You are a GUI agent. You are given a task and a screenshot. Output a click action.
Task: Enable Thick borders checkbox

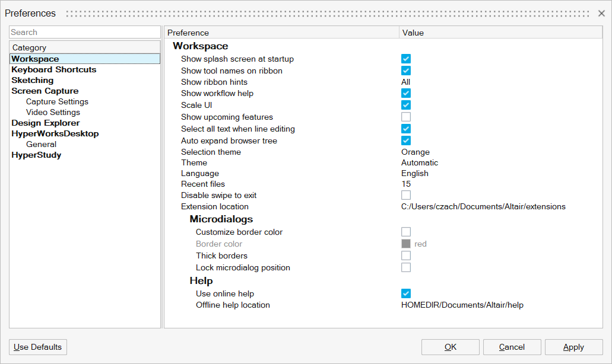[406, 256]
